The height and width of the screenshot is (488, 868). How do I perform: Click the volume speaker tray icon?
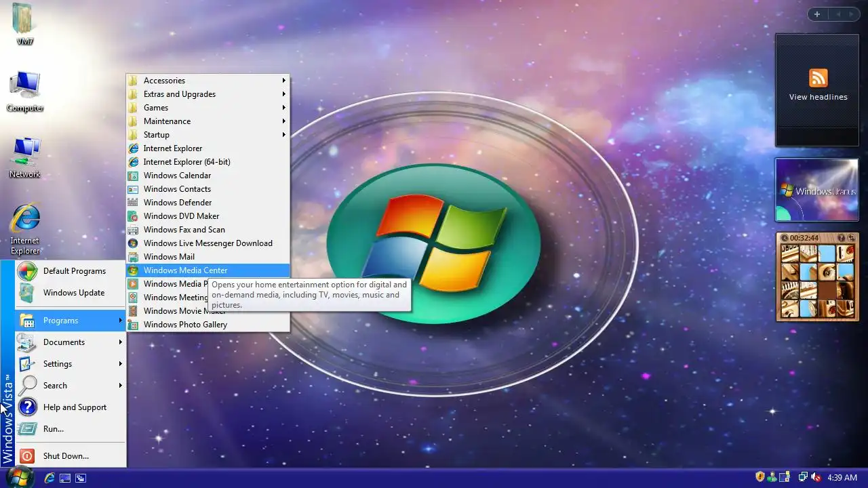tap(816, 478)
